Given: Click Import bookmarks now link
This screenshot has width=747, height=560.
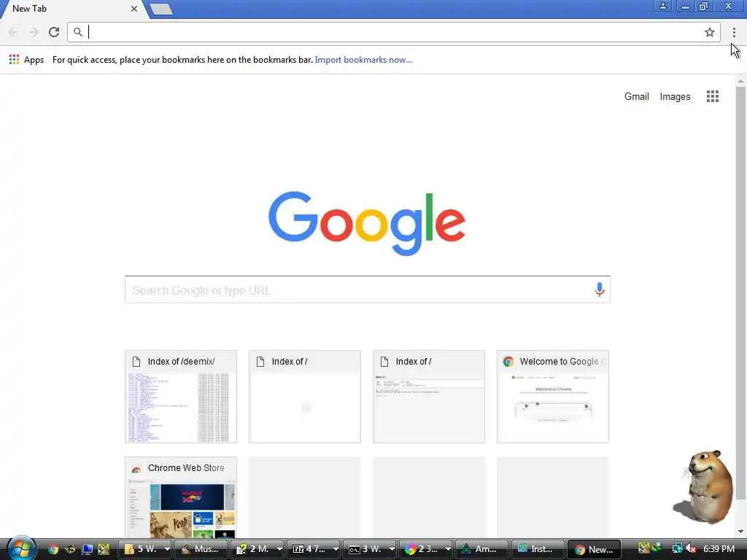Looking at the screenshot, I should coord(363,60).
